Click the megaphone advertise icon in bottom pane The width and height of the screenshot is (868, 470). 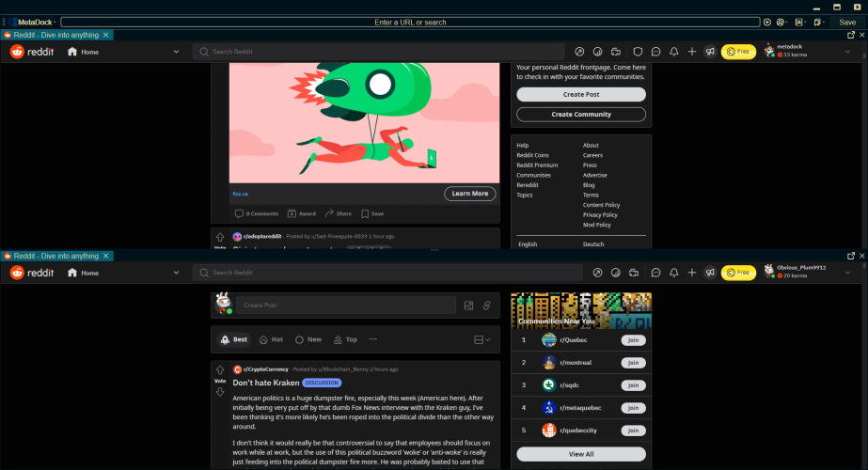710,273
